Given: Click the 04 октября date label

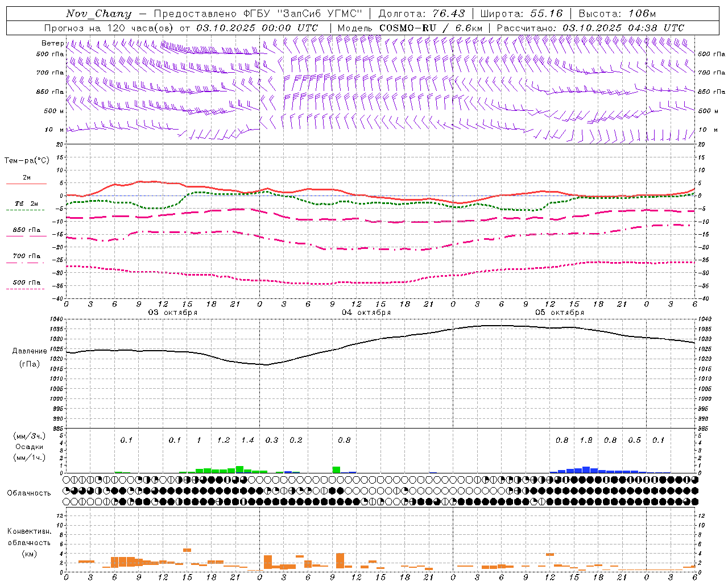Looking at the screenshot, I should pos(366,313).
